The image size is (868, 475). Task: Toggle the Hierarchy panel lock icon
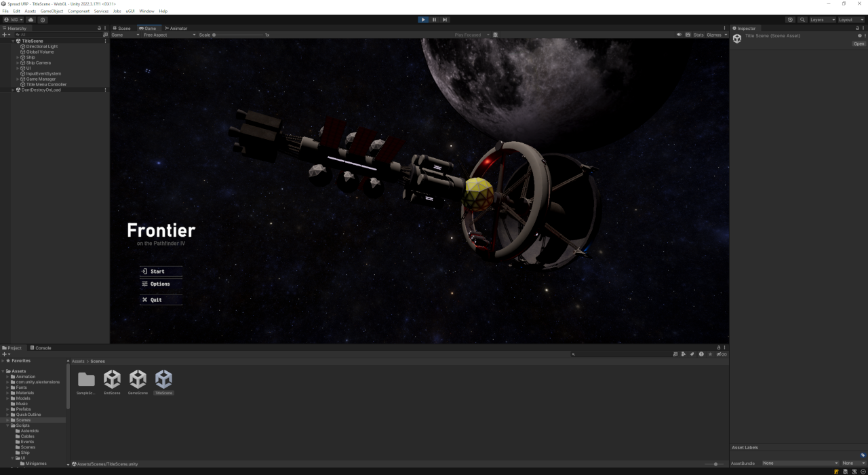[x=100, y=28]
